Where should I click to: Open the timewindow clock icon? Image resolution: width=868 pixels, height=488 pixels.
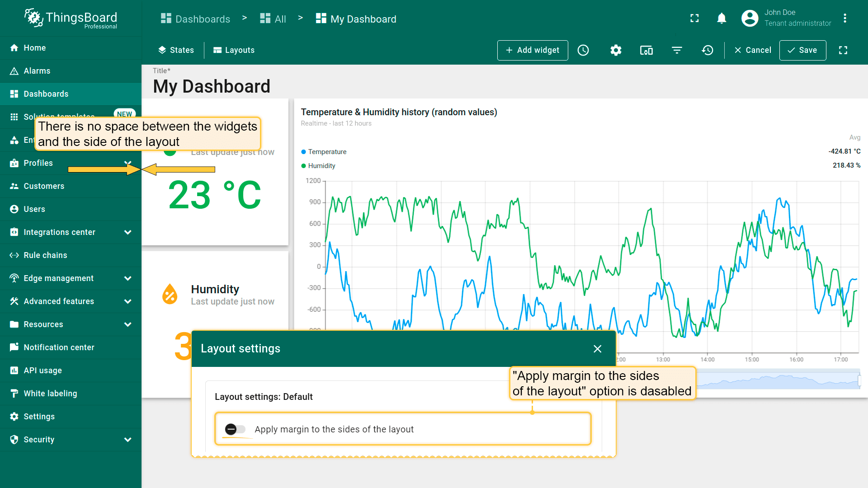(x=583, y=50)
